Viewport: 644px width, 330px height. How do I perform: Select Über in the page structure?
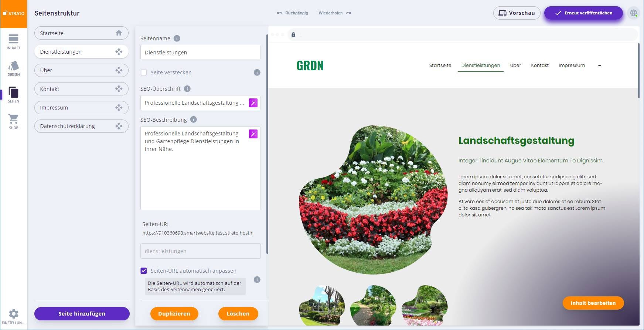[x=81, y=70]
